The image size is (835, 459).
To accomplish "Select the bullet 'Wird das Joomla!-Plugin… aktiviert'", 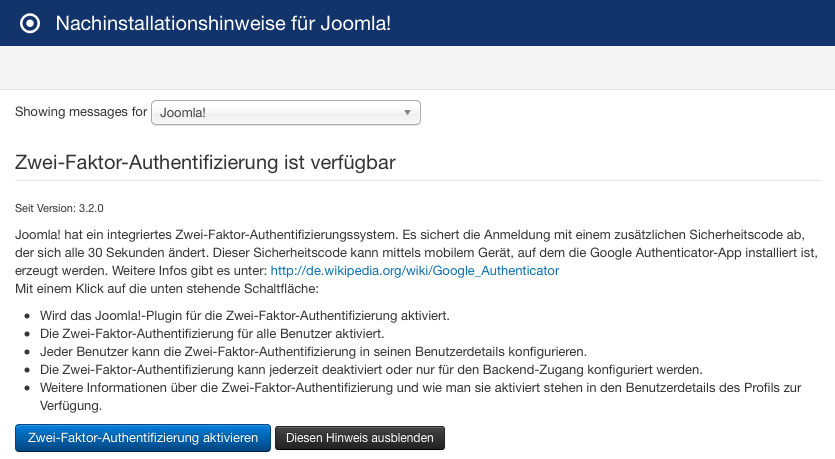I will click(x=244, y=316).
